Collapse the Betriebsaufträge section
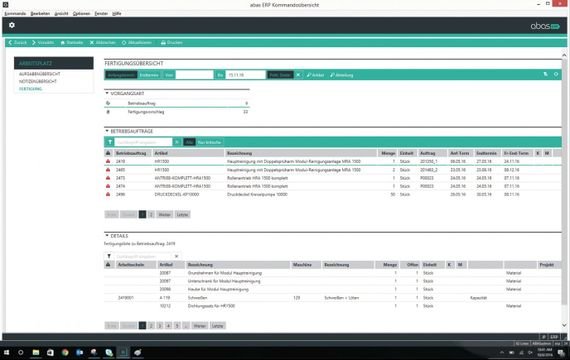Viewport: 570px width, 360px height. point(107,131)
